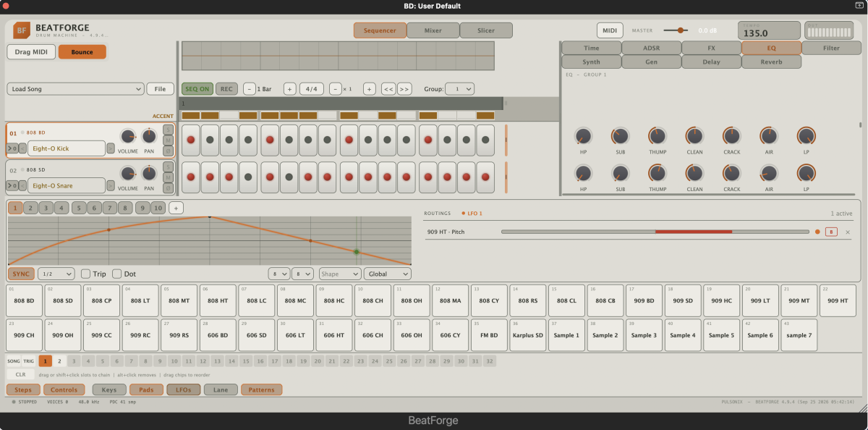
Task: Click the orange dot beside routing B button
Action: click(817, 232)
